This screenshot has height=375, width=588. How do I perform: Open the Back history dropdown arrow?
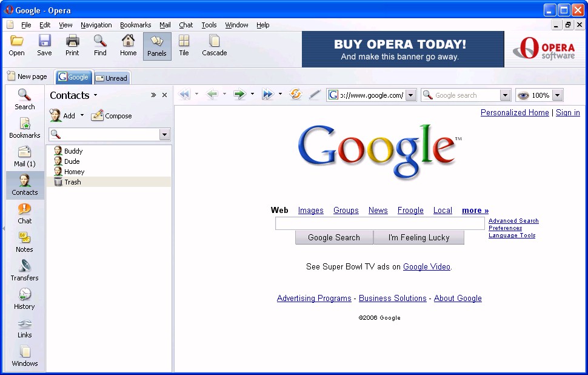[x=224, y=94]
